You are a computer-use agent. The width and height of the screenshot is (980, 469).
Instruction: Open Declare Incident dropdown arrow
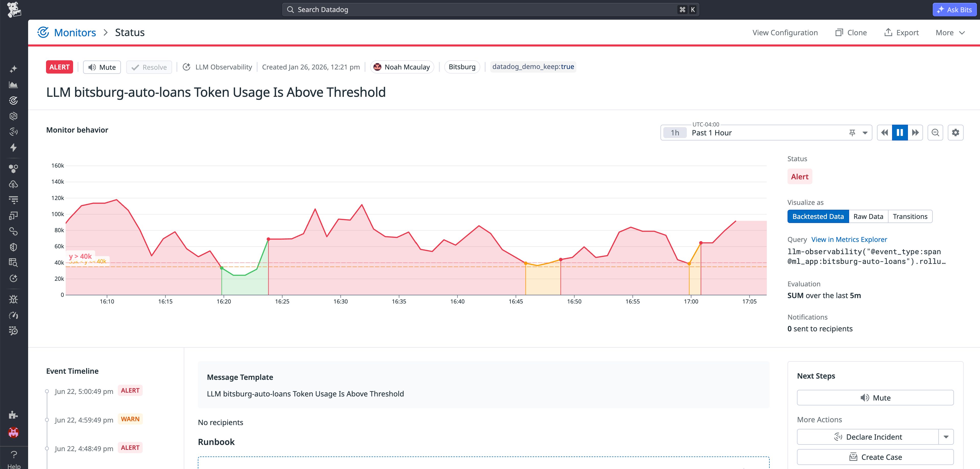[946, 437]
